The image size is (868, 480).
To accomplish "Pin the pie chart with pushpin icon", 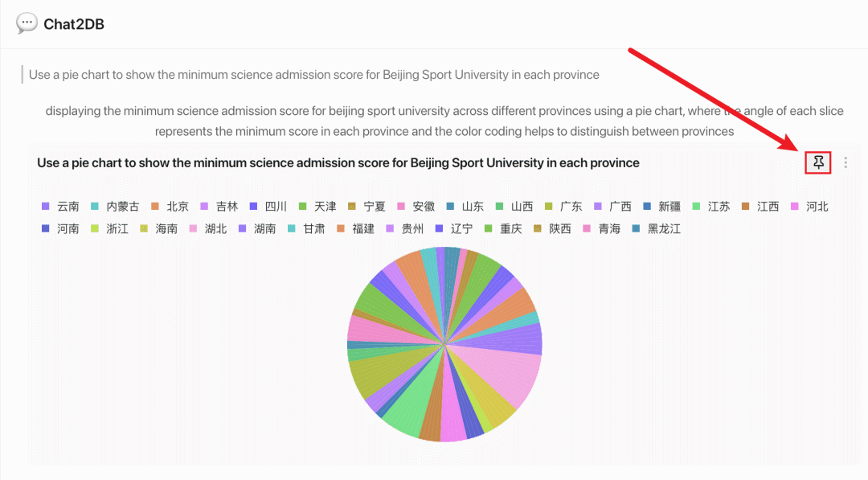I will (x=818, y=162).
